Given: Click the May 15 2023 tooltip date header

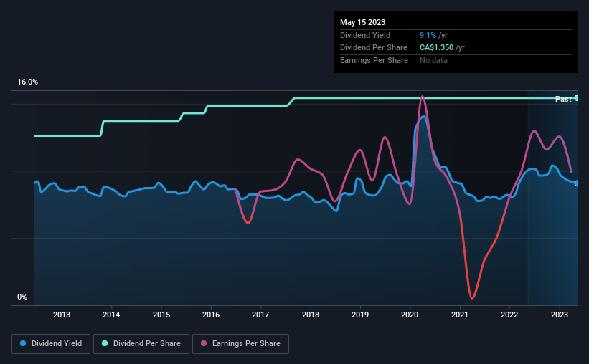Looking at the screenshot, I should (362, 22).
